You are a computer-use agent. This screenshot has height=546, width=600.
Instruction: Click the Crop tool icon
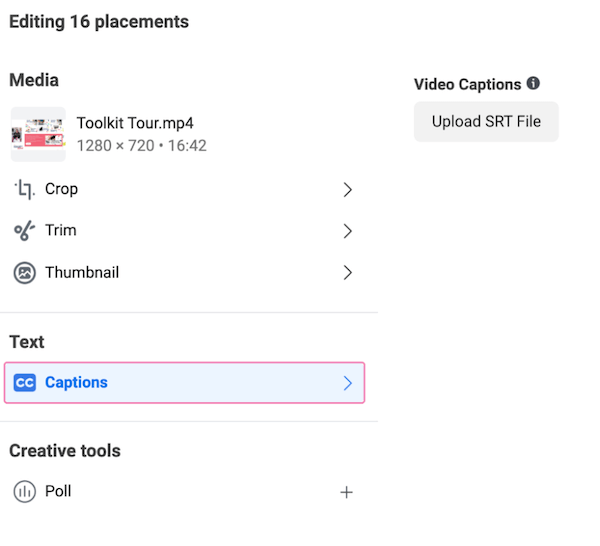click(25, 189)
